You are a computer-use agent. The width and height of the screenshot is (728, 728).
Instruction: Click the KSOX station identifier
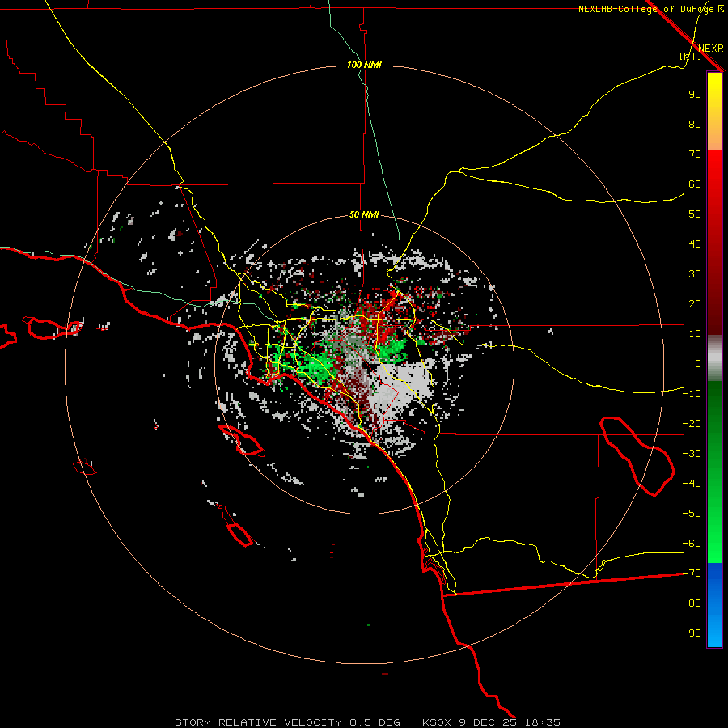coord(437,722)
